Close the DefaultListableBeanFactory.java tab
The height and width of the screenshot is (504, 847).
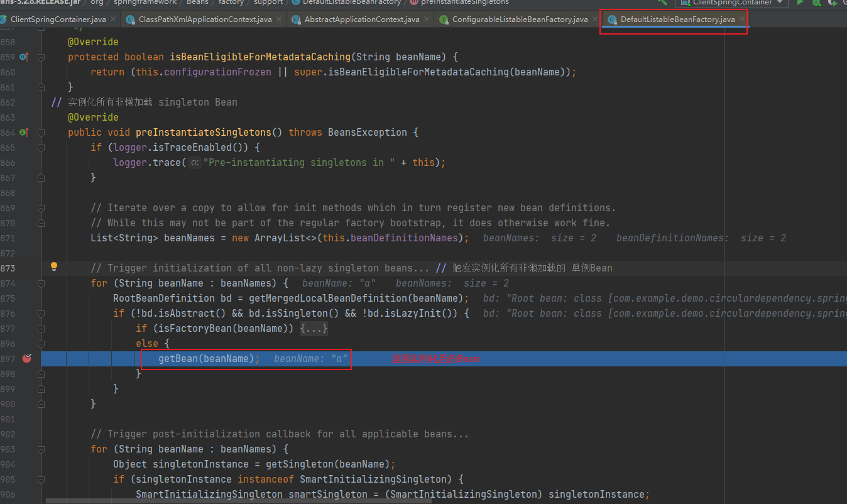(741, 19)
